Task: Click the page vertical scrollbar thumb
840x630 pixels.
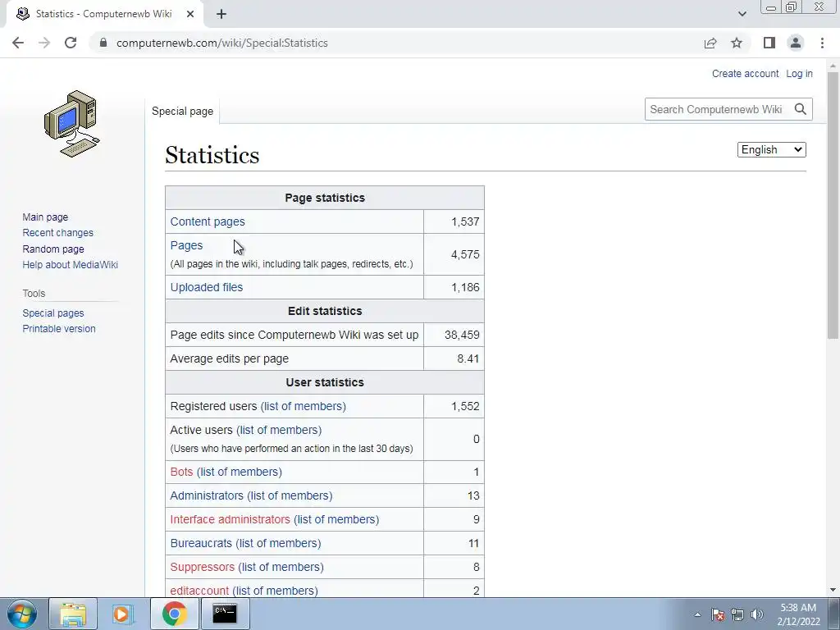Action: click(833, 204)
